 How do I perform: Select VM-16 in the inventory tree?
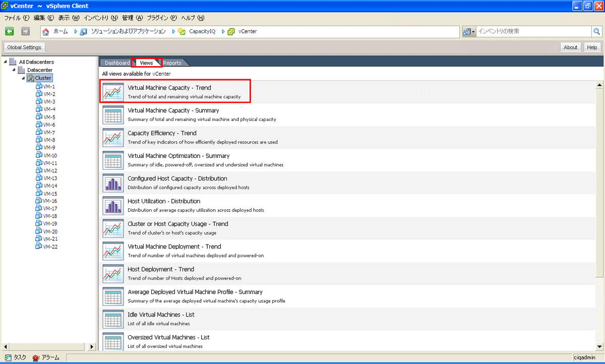click(50, 201)
